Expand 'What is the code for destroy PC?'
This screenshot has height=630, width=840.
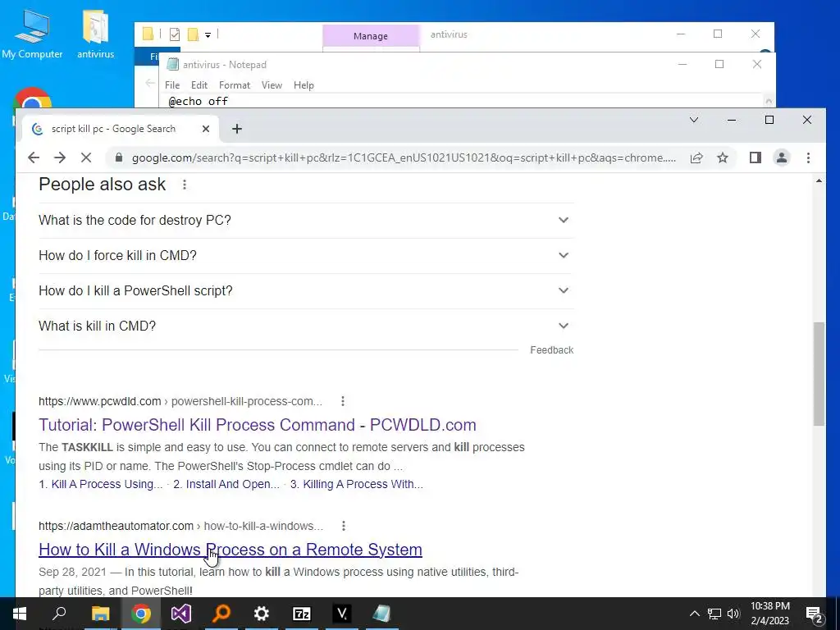pyautogui.click(x=306, y=220)
